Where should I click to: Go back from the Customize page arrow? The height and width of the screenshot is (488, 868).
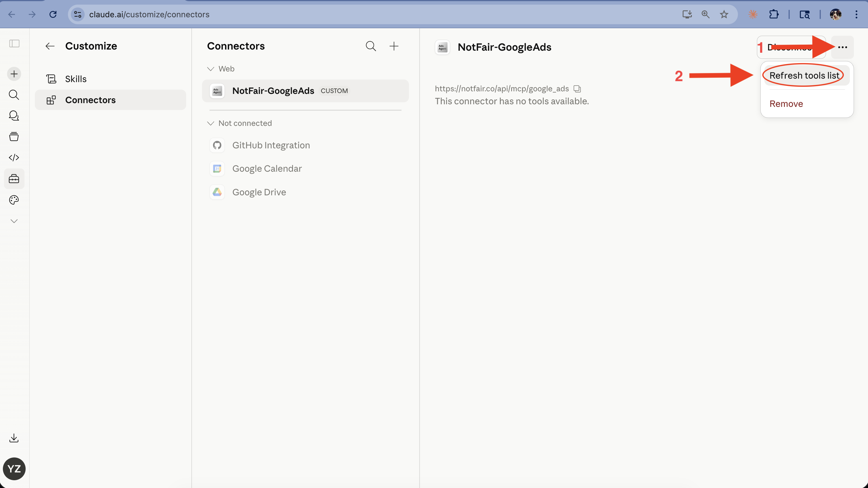click(x=50, y=46)
